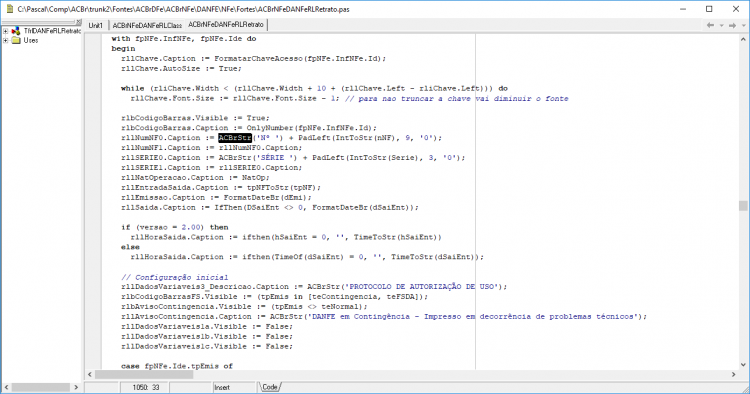Click the comment 'para nao truncar a chave'
The image size is (750, 394).
click(x=414, y=98)
